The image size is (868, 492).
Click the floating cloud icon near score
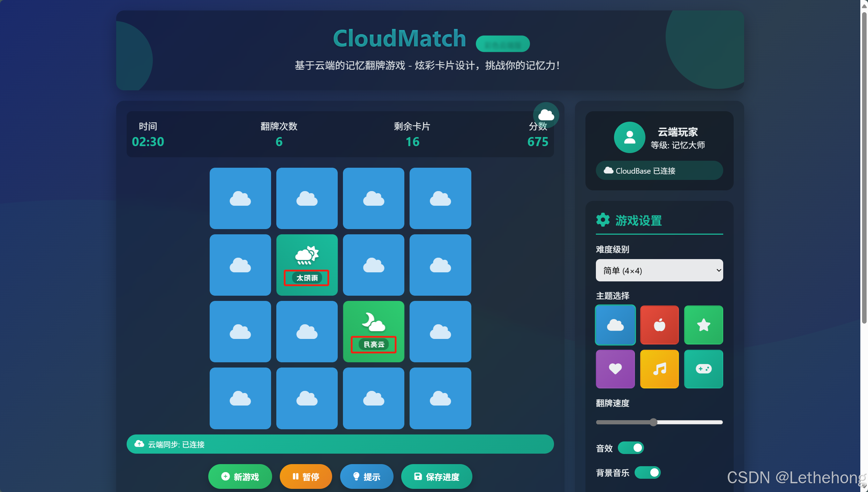[546, 115]
